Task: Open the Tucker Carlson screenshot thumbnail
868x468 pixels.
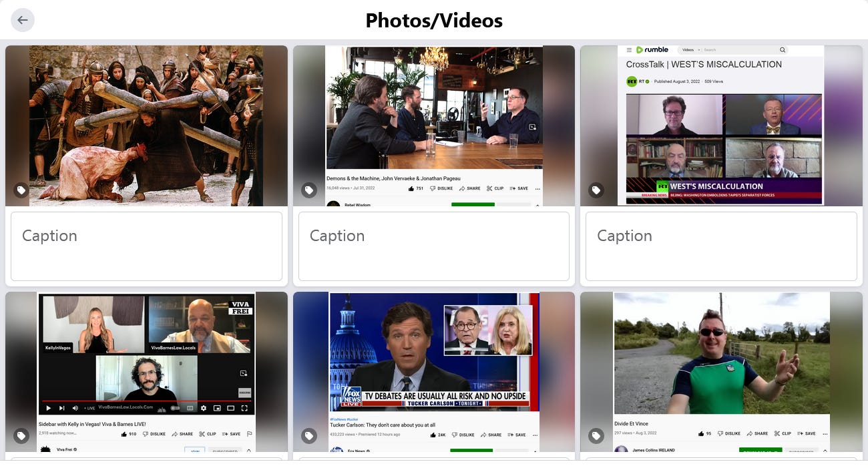Action: click(434, 372)
